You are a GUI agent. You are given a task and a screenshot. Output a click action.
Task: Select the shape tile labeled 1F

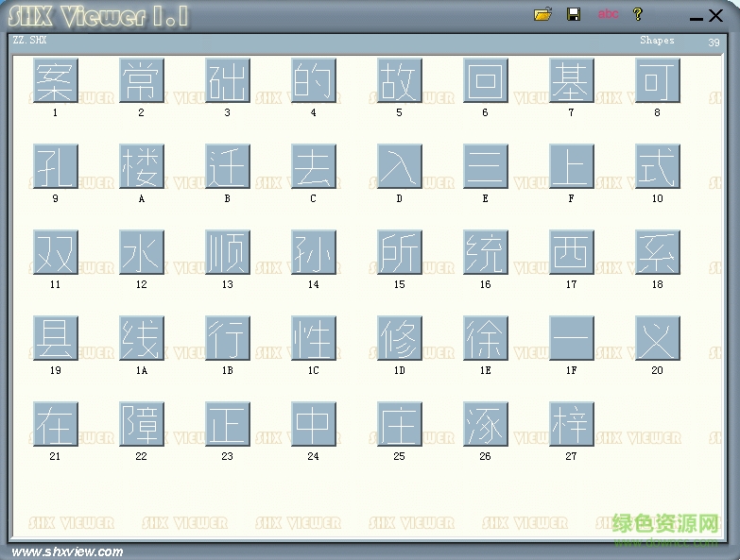pos(571,339)
